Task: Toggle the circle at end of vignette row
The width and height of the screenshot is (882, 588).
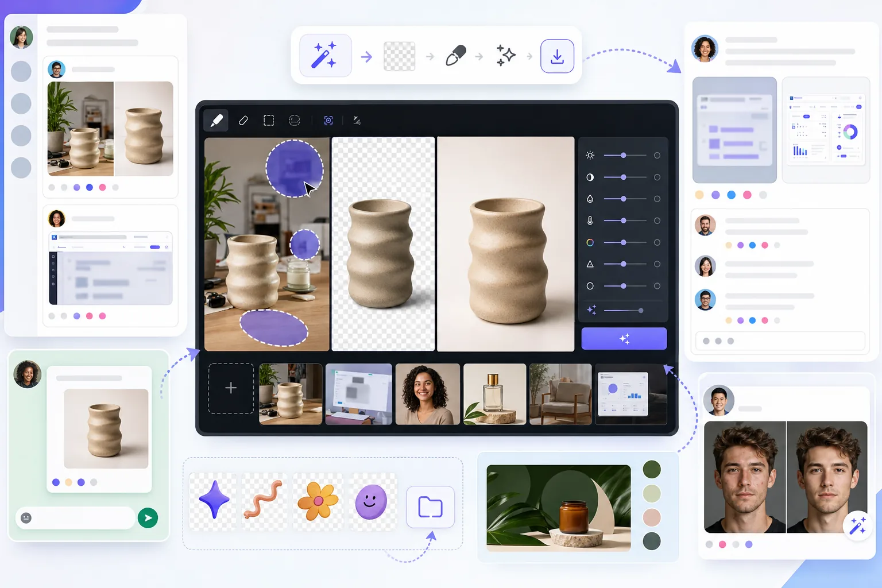Action: coord(657,286)
